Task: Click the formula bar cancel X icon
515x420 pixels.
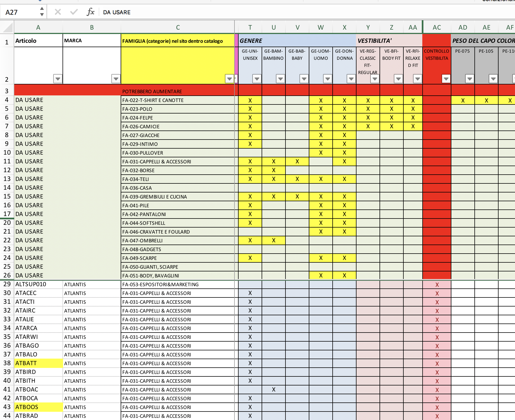Action: [x=58, y=12]
